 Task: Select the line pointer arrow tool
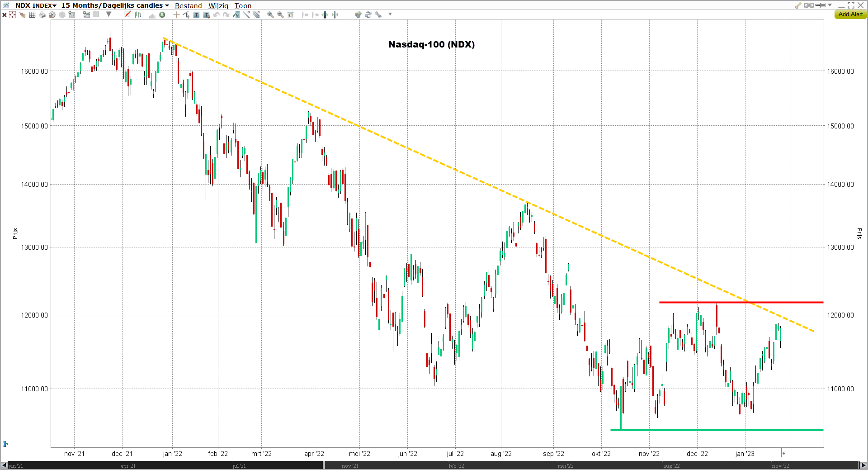(x=186, y=15)
